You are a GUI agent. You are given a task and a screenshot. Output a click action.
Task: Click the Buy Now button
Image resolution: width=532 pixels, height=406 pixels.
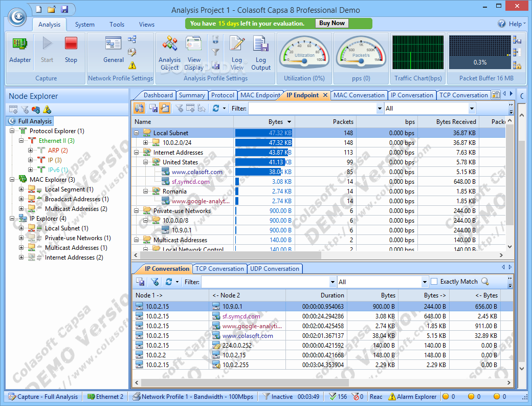pyautogui.click(x=332, y=23)
